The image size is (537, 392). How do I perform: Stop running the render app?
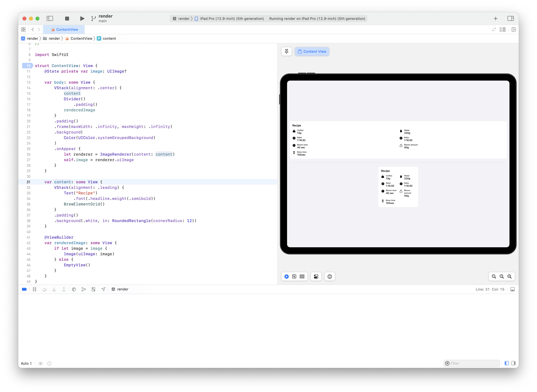pos(67,18)
